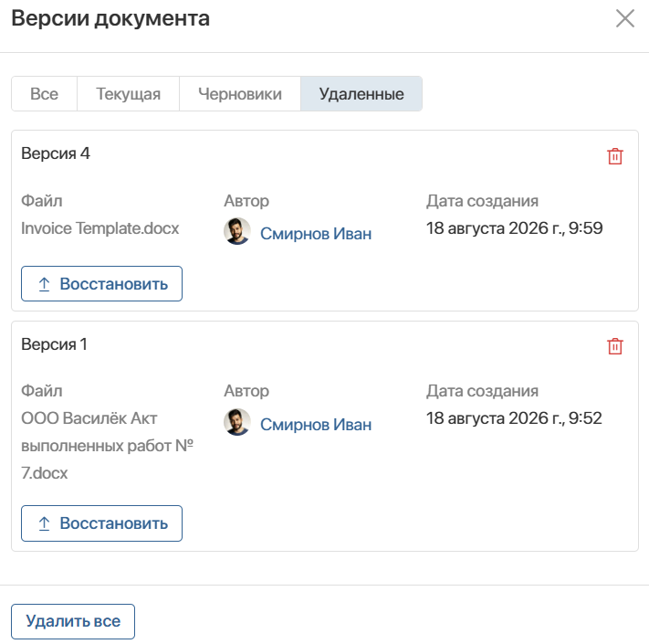
Task: Click the Версии документа title
Action: point(110,18)
